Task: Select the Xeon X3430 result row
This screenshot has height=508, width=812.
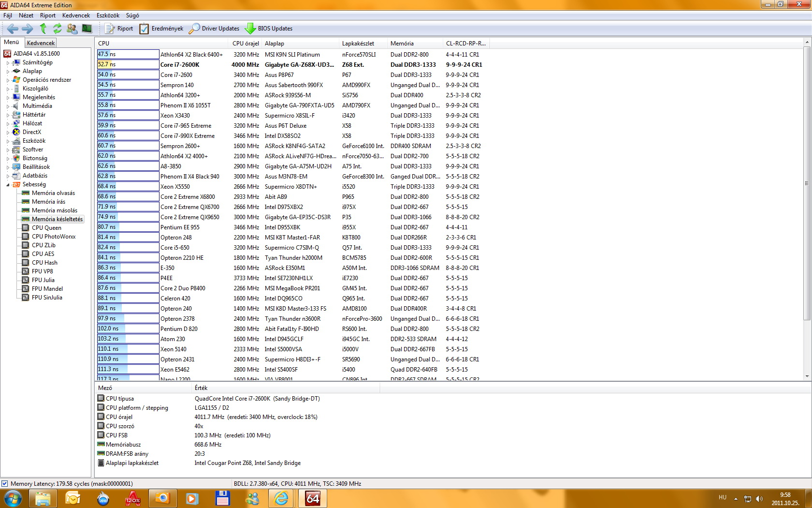Action: tap(293, 115)
